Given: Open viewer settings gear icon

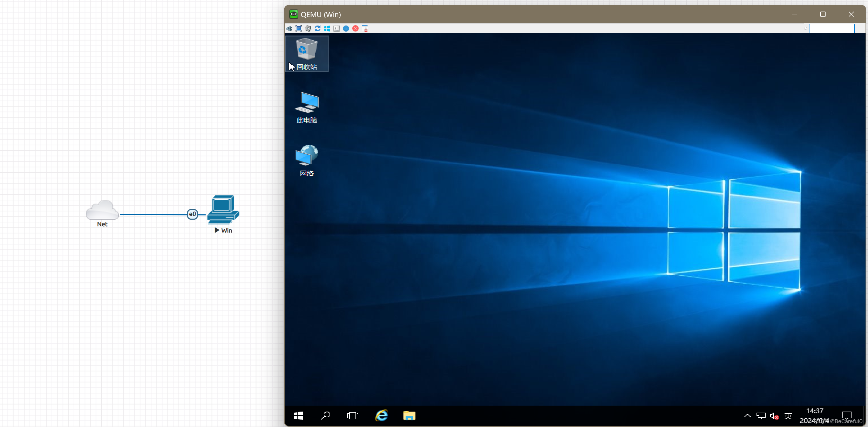Looking at the screenshot, I should click(308, 28).
